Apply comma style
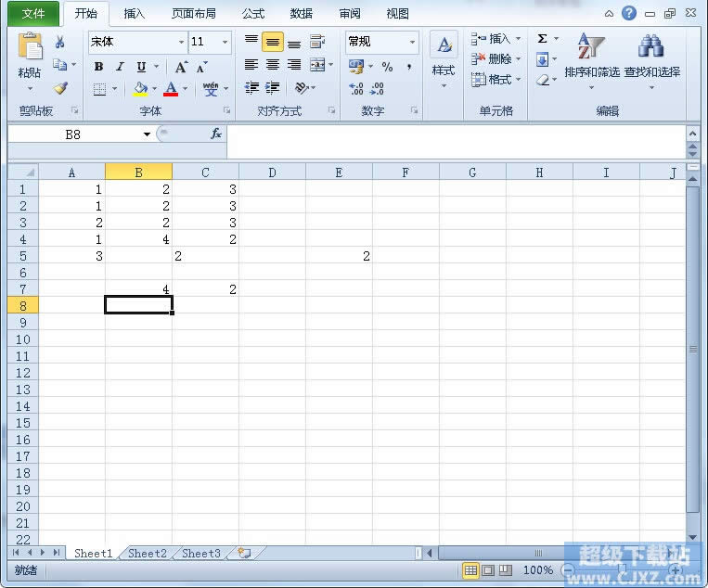Image resolution: width=708 pixels, height=588 pixels. 408,67
